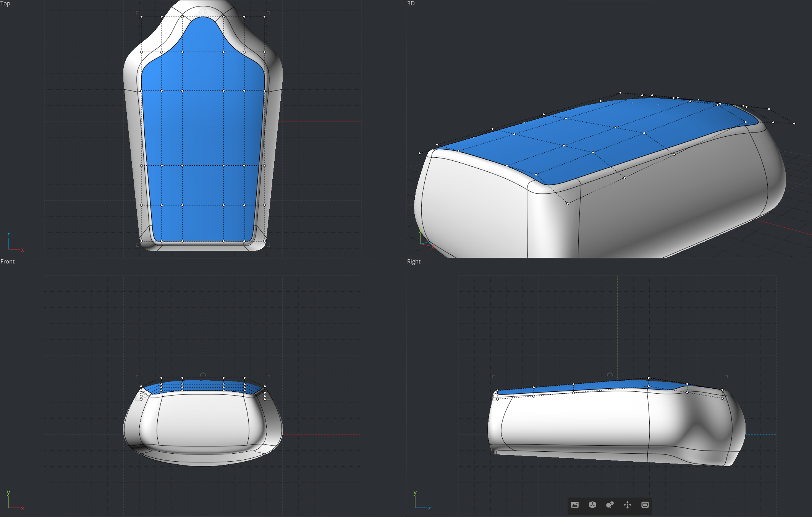Click the rotation handle in Front view
The height and width of the screenshot is (517, 812).
click(203, 375)
